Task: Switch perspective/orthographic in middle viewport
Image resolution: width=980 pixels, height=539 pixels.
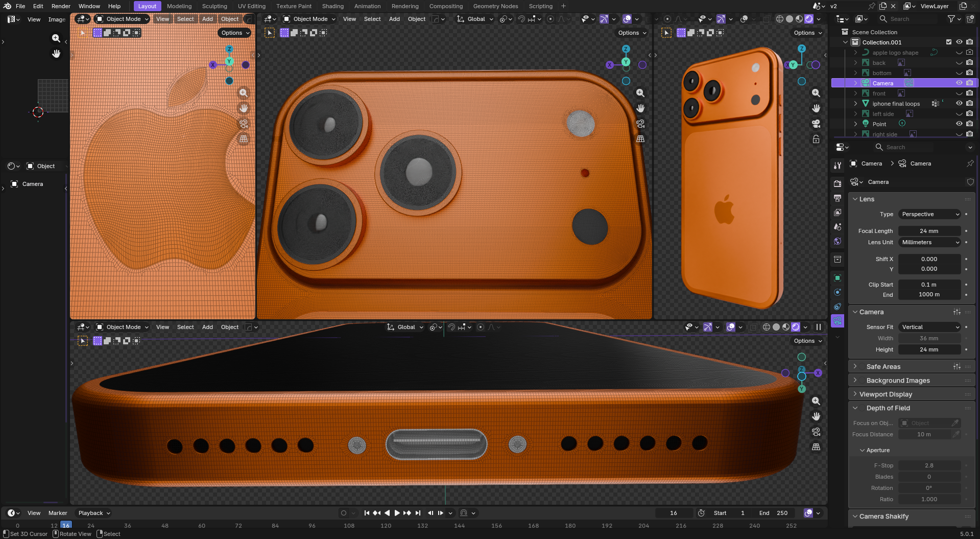Action: tap(640, 139)
